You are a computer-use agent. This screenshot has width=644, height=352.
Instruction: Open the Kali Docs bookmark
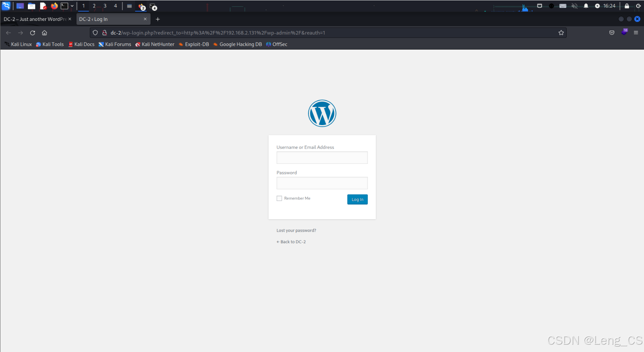(x=81, y=44)
